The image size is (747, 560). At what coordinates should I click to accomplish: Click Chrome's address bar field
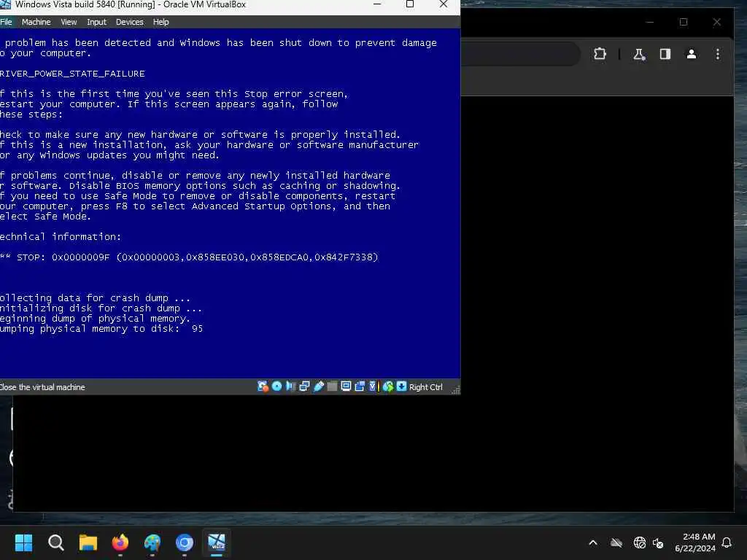click(x=521, y=54)
